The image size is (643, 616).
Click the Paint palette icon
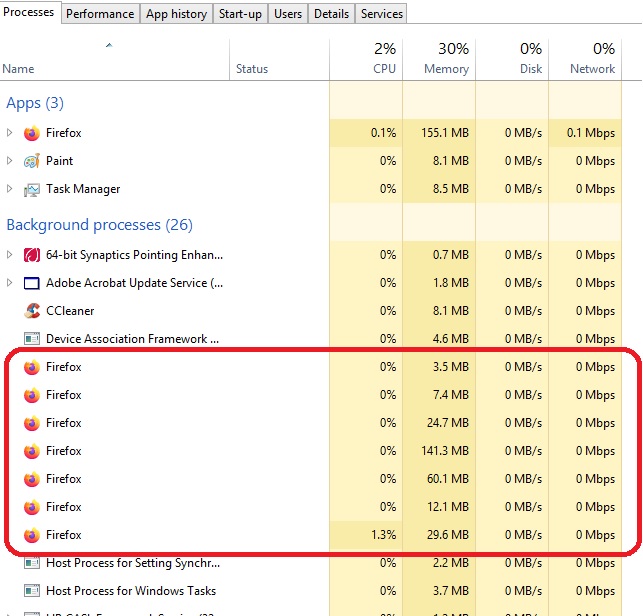point(32,161)
